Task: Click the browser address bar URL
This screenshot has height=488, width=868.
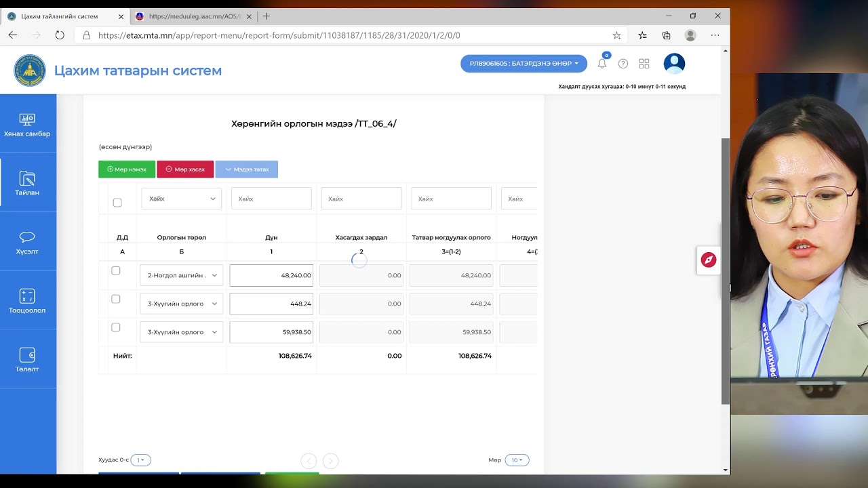Action: click(279, 35)
